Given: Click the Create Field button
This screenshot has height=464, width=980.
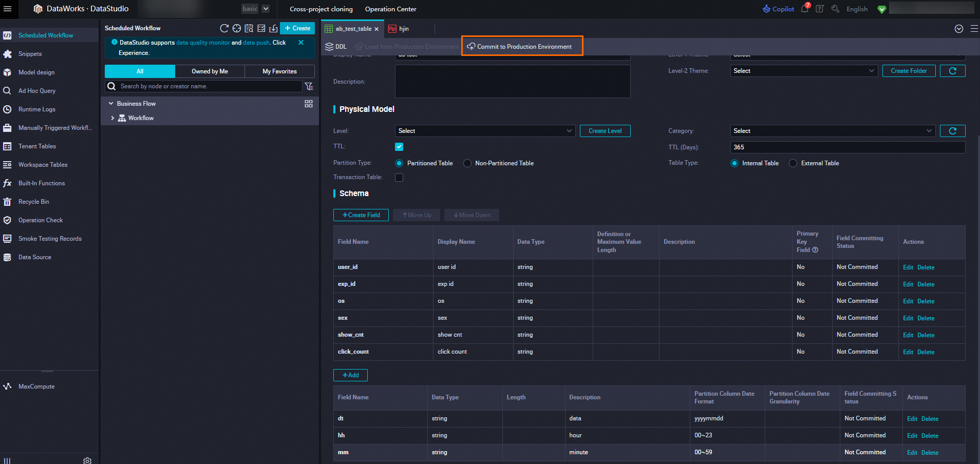Looking at the screenshot, I should pos(361,215).
